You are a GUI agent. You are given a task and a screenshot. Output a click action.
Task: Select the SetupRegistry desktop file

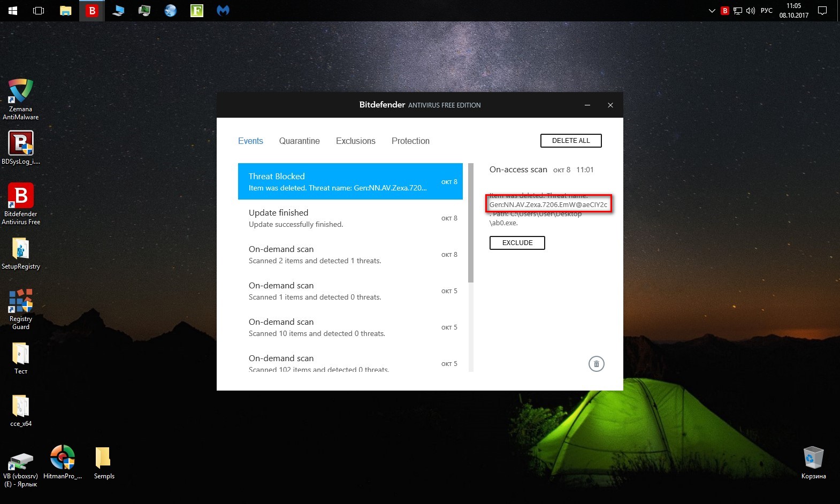pos(21,254)
